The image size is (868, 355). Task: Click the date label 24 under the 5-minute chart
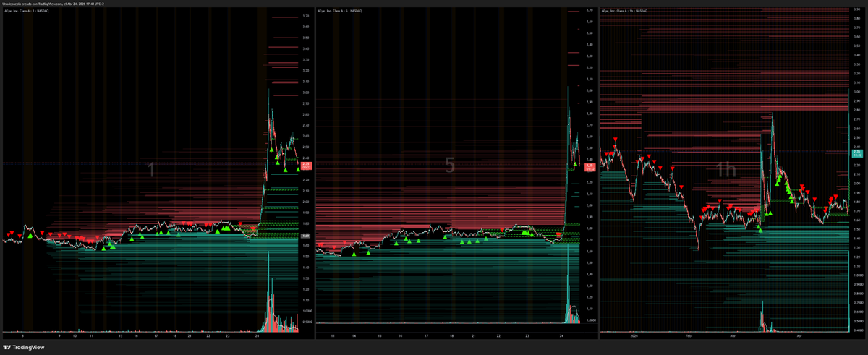click(x=561, y=336)
